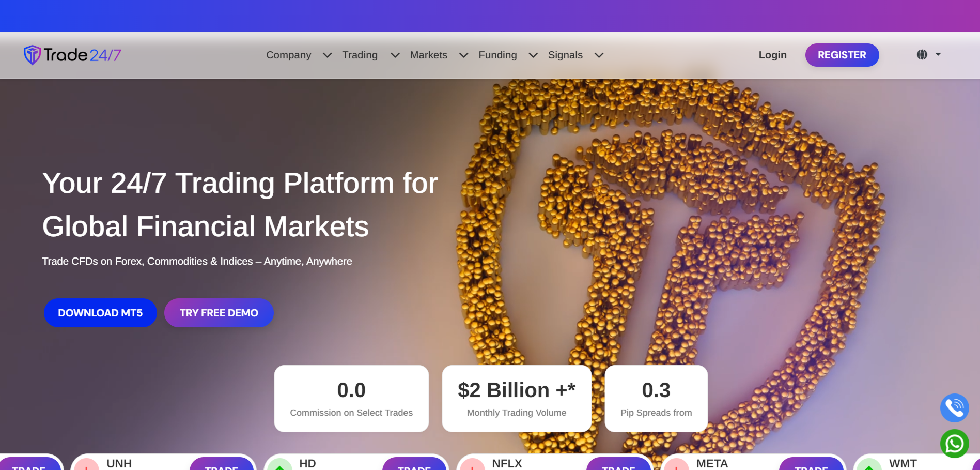The height and width of the screenshot is (470, 980).
Task: Click the red down arrow beside UNH
Action: click(x=86, y=465)
